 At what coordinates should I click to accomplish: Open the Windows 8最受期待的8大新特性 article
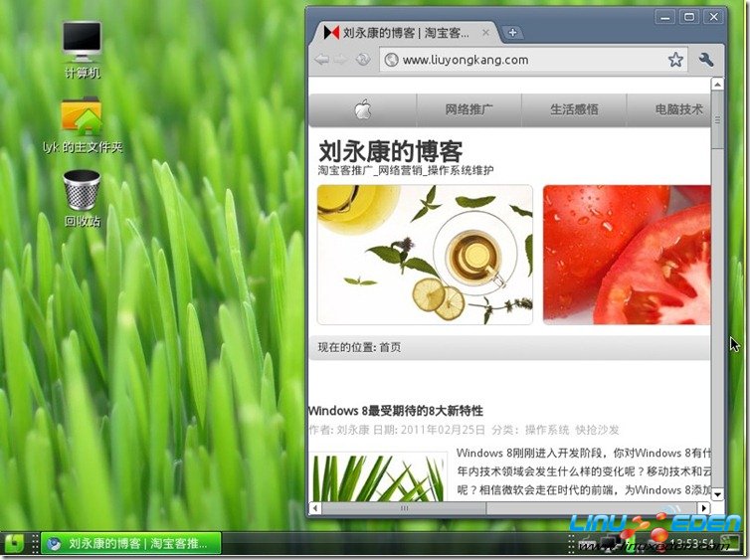click(396, 411)
